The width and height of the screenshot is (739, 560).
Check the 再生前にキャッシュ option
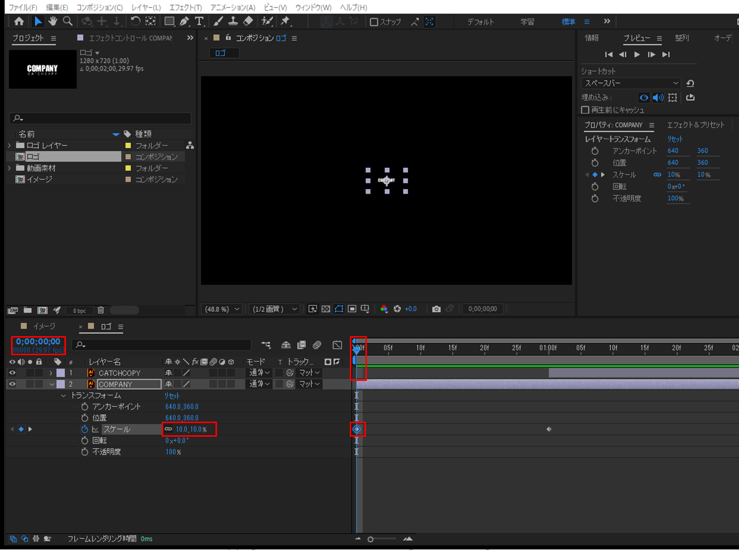coord(585,110)
